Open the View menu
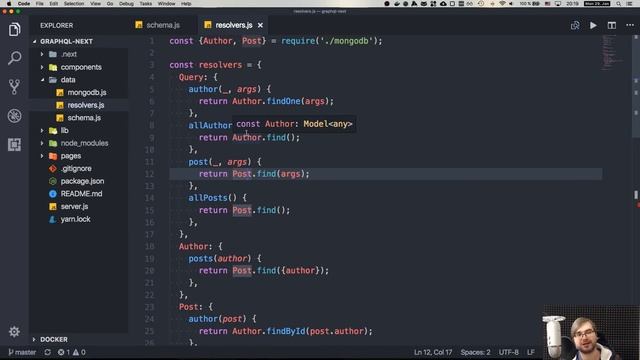The image size is (640, 360). click(96, 3)
